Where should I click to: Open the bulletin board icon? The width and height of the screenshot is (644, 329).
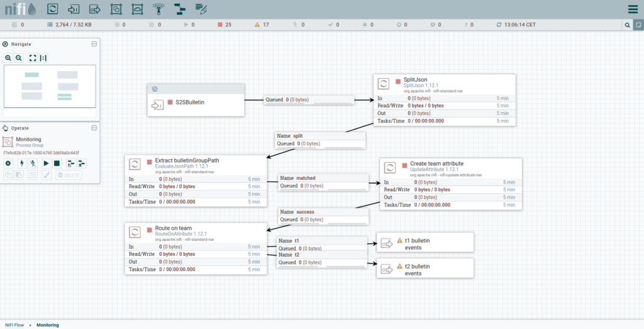pos(639,25)
